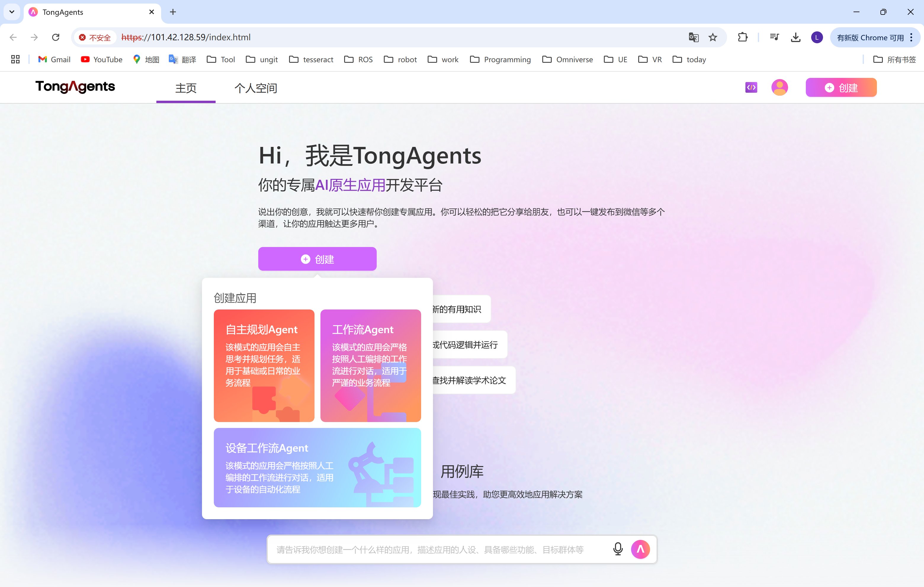Bookmark this page using the star icon
Screen dimensions: 924x587
pyautogui.click(x=713, y=37)
